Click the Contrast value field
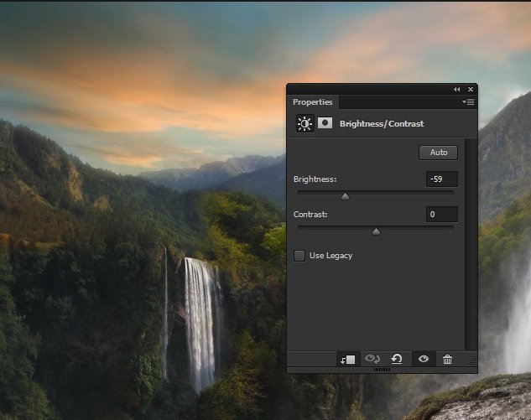 point(441,215)
